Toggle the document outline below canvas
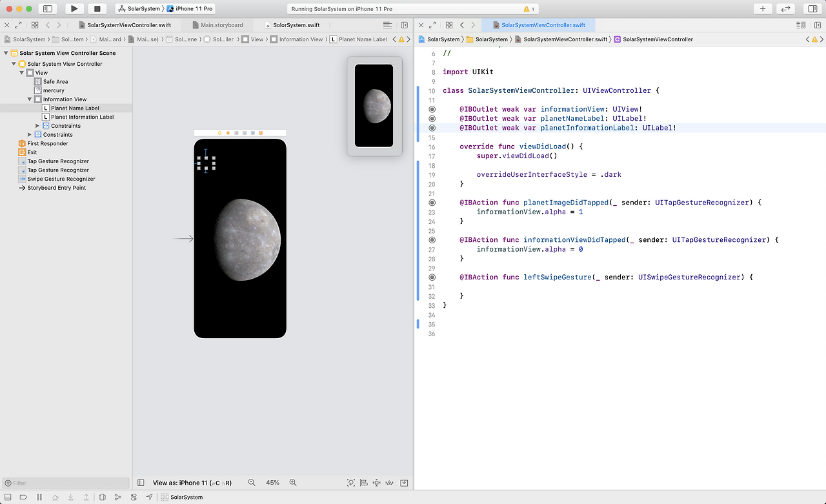826x504 pixels. pos(141,483)
